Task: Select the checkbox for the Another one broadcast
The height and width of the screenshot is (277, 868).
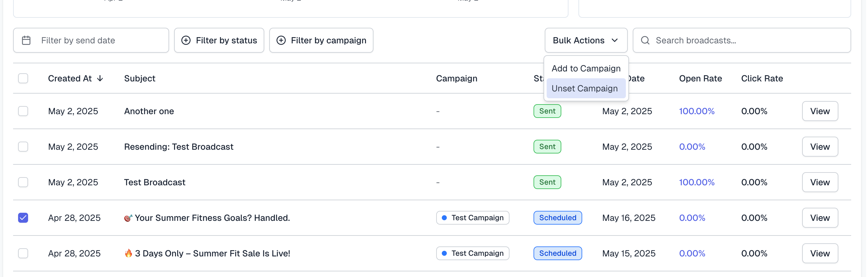Action: pos(23,111)
